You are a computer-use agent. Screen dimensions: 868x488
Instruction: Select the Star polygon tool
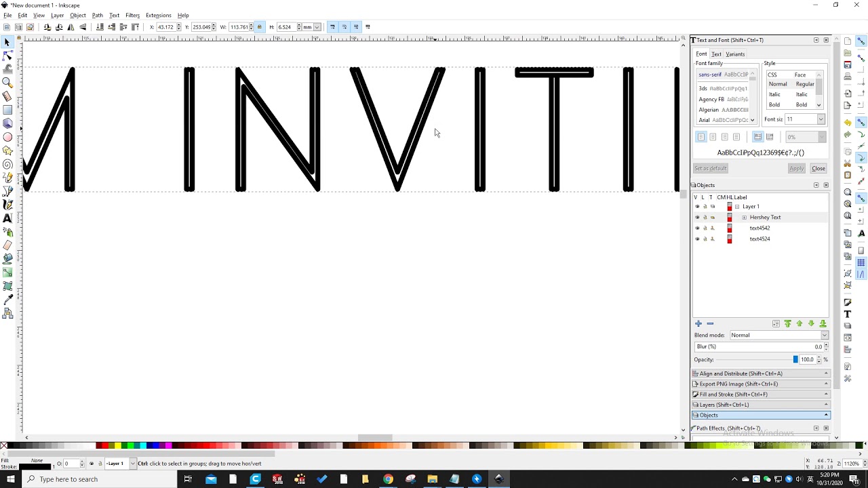pos(7,150)
